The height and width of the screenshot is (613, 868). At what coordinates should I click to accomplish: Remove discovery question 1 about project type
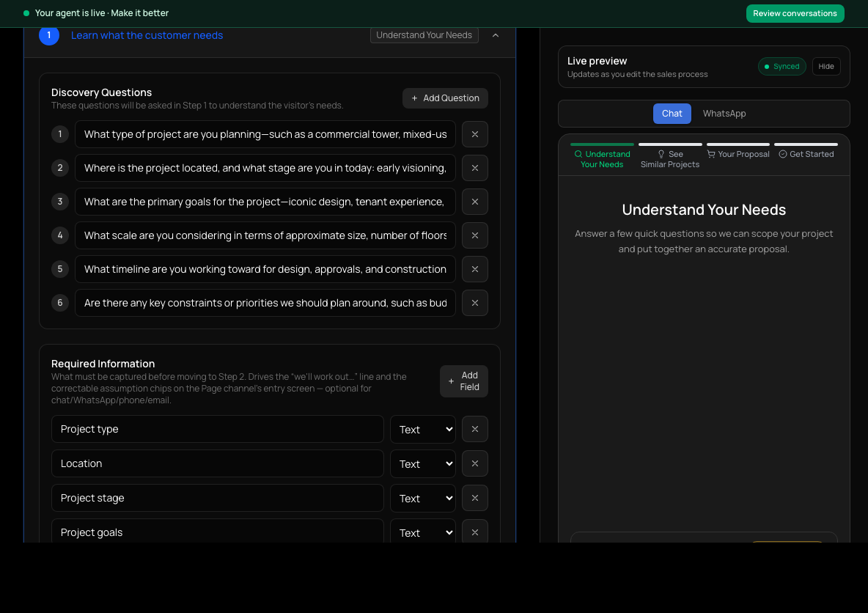coord(474,134)
